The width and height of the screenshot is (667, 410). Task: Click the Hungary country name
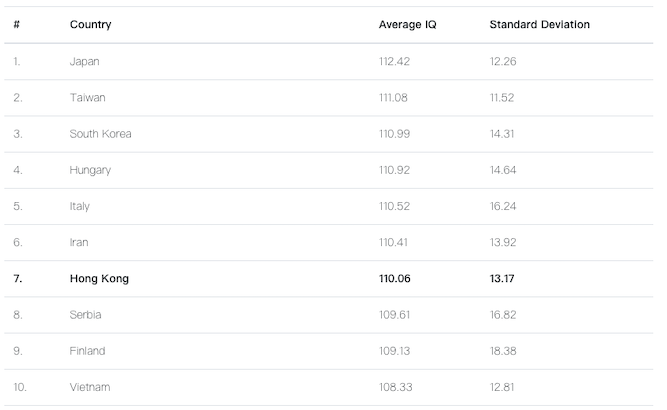[90, 170]
